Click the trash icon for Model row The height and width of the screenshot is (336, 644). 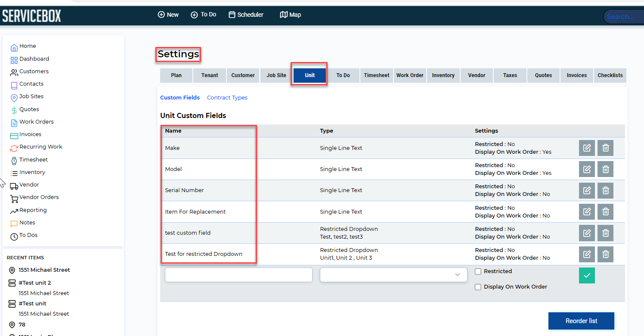pos(605,169)
